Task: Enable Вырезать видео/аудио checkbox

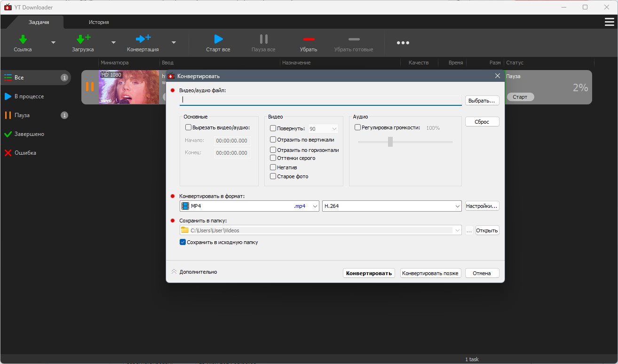Action: point(189,127)
